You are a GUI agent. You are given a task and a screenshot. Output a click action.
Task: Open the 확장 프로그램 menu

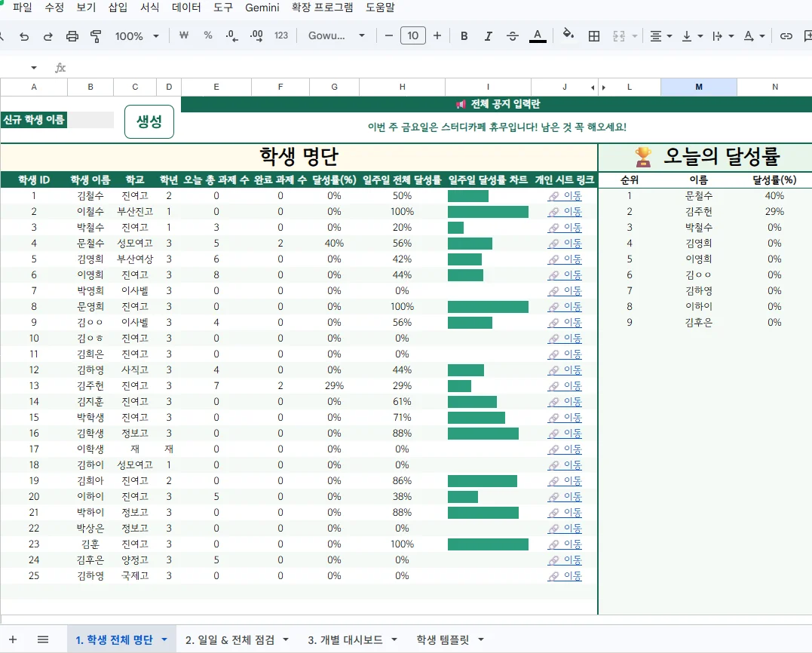click(322, 8)
